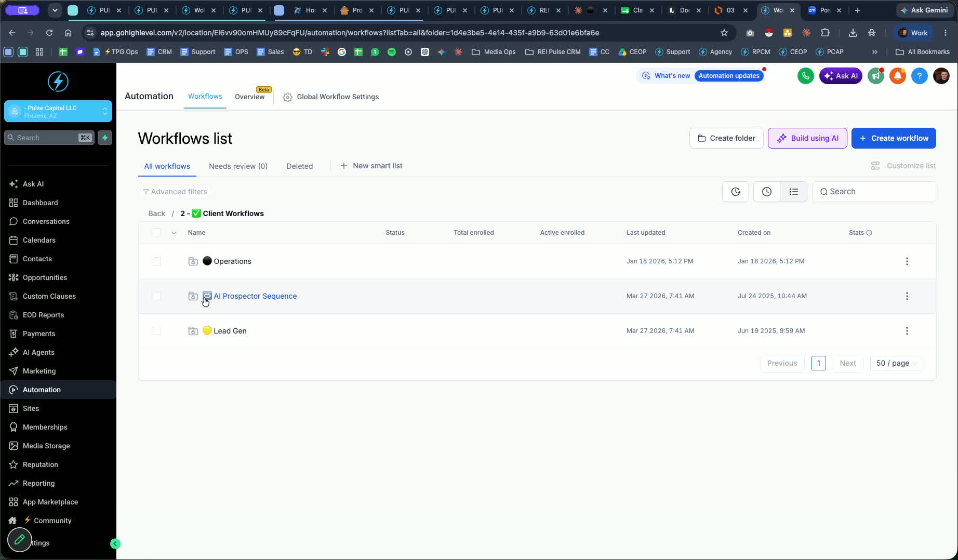Open the notifications bell icon
This screenshot has width=958, height=560.
pyautogui.click(x=898, y=76)
